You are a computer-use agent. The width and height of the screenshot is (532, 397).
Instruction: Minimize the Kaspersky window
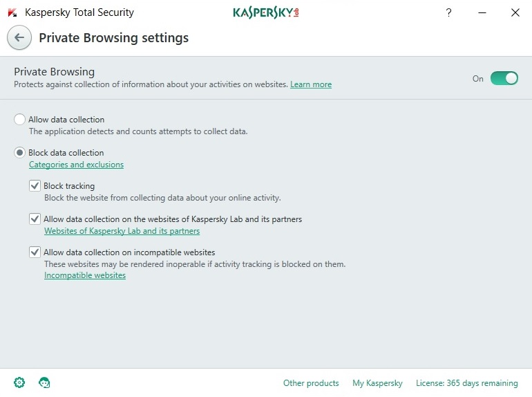tap(482, 13)
